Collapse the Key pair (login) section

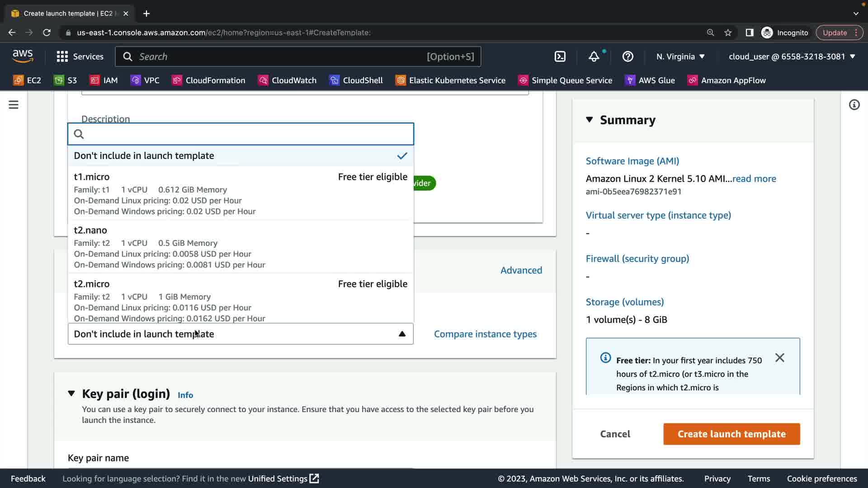click(x=71, y=394)
